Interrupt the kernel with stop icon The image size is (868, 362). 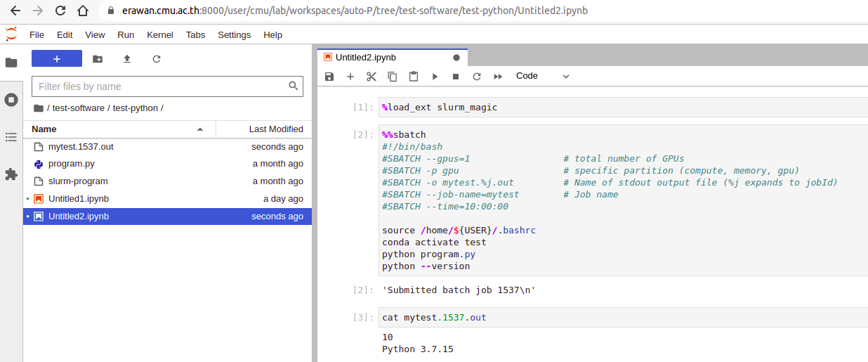456,76
